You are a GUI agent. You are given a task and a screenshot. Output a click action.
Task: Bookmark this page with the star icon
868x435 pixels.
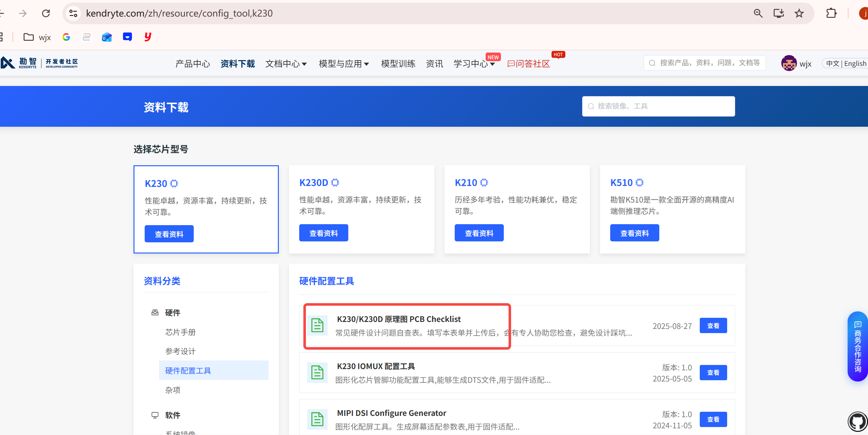point(799,13)
